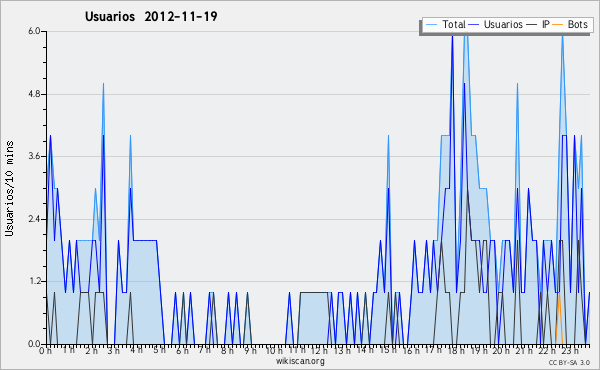
Task: Click the y-axis label 'Usuarios/10 mins'
Action: pos(9,188)
